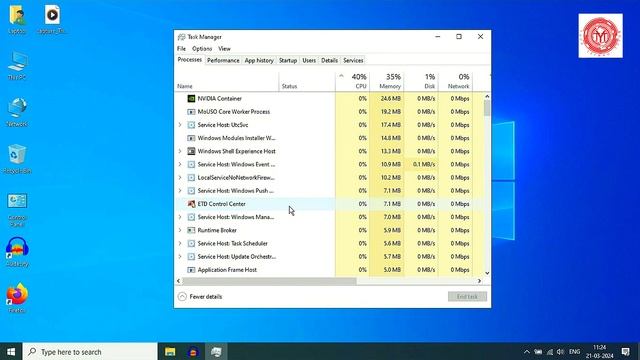The image size is (640, 360).
Task: Expand Service Host: UtcSvc group
Action: point(180,125)
